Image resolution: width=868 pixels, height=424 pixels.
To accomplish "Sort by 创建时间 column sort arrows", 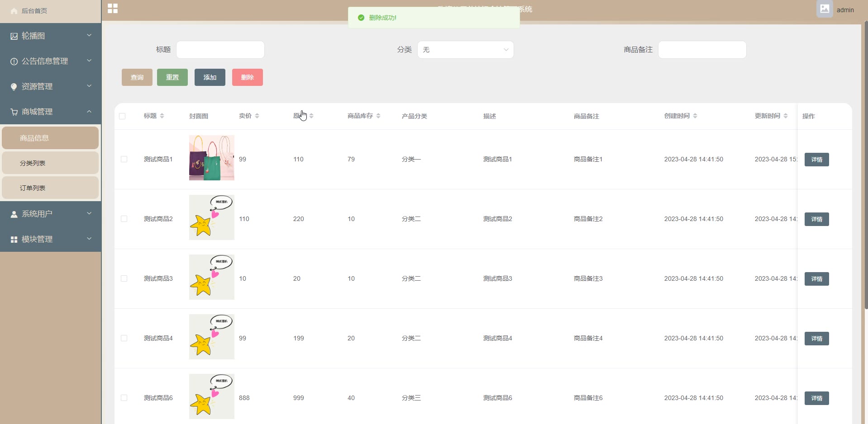I will 695,116.
